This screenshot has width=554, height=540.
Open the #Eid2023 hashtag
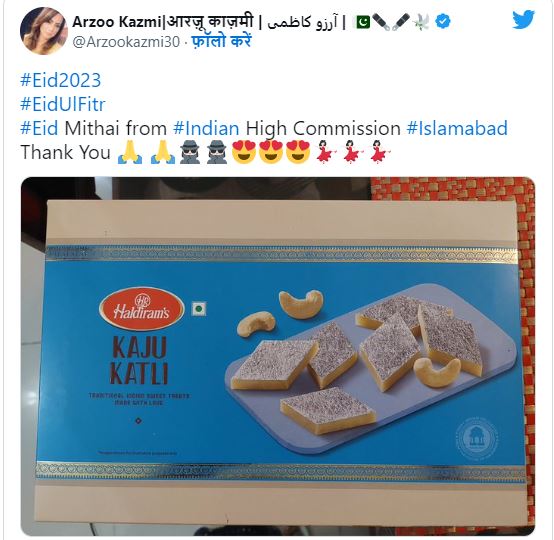61,80
